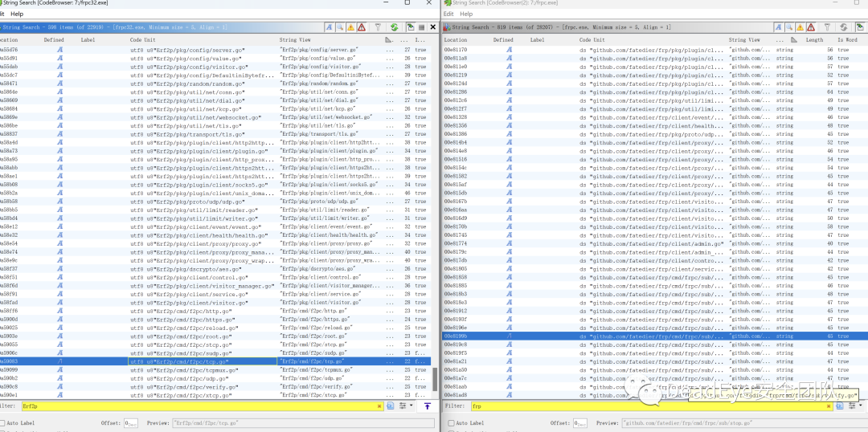Screen dimensions: 868x432
Task: Click the blue up-arrow button in frpc32.exe window
Action: coord(428,406)
